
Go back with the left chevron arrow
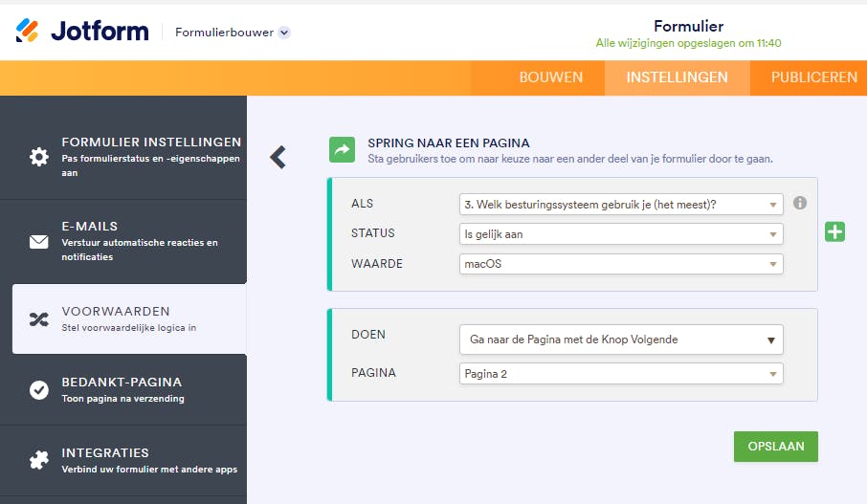[x=278, y=158]
